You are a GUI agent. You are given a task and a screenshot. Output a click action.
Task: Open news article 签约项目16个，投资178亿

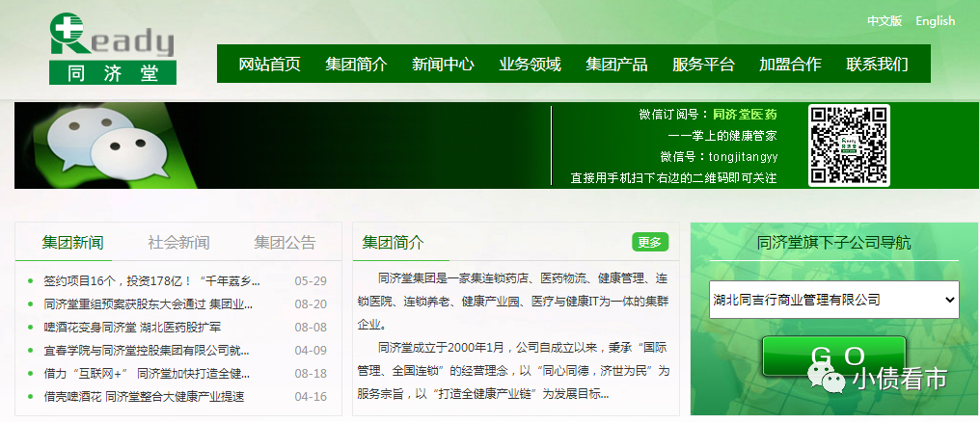click(x=152, y=281)
